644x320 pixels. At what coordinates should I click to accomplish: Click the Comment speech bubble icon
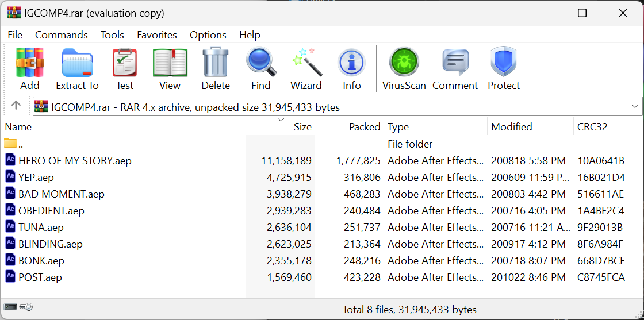tap(455, 63)
